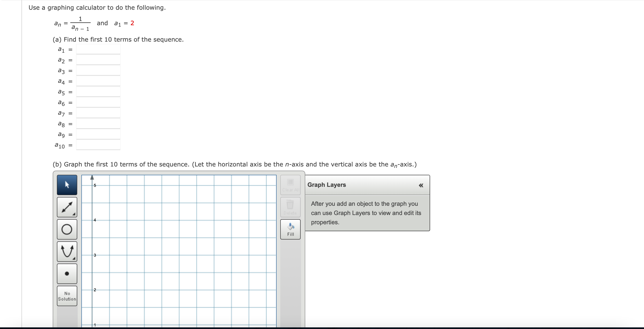Expand parabola tool options via corner triangle
Screen dimensions: 644x329
[74, 258]
